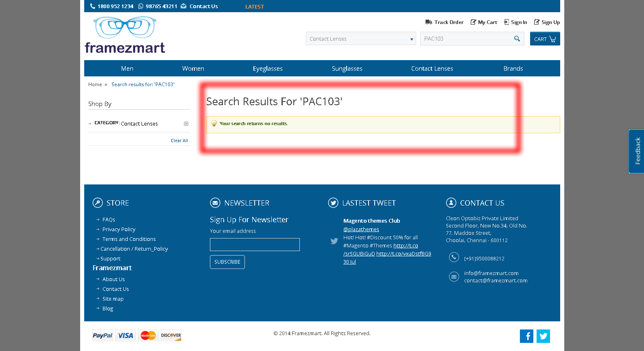Click the Track Order link
This screenshot has width=644, height=351.
click(449, 22)
